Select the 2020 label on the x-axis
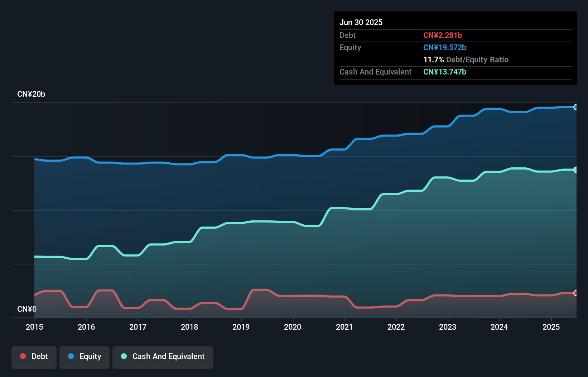The image size is (588, 377). (293, 327)
